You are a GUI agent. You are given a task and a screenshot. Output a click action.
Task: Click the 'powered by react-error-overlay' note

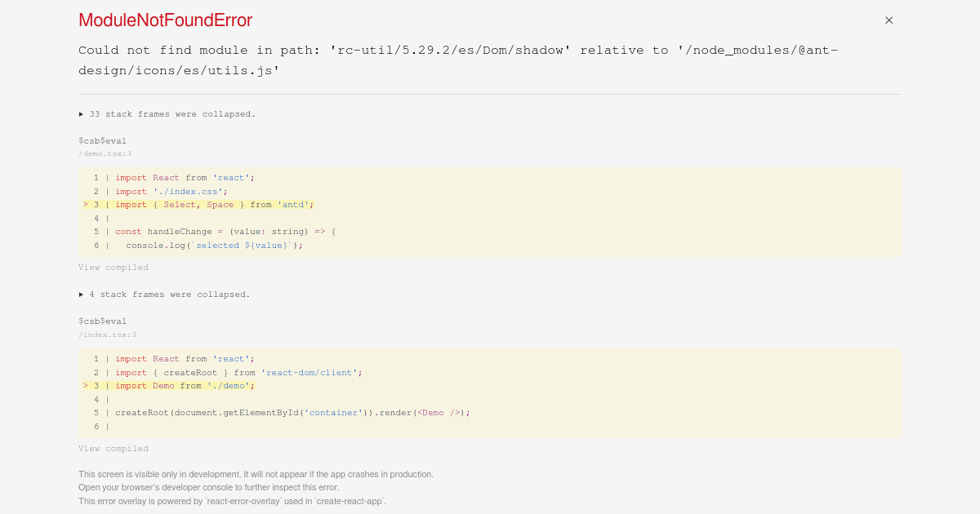point(232,501)
